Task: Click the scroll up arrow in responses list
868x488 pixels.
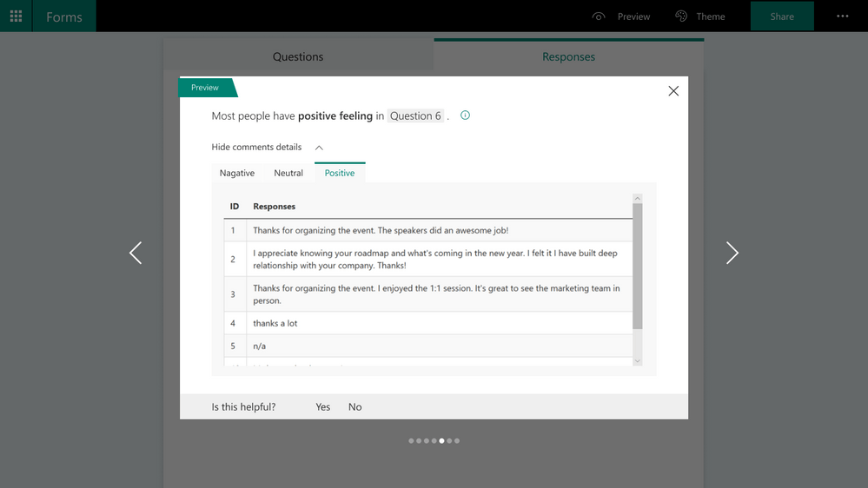Action: tap(637, 198)
